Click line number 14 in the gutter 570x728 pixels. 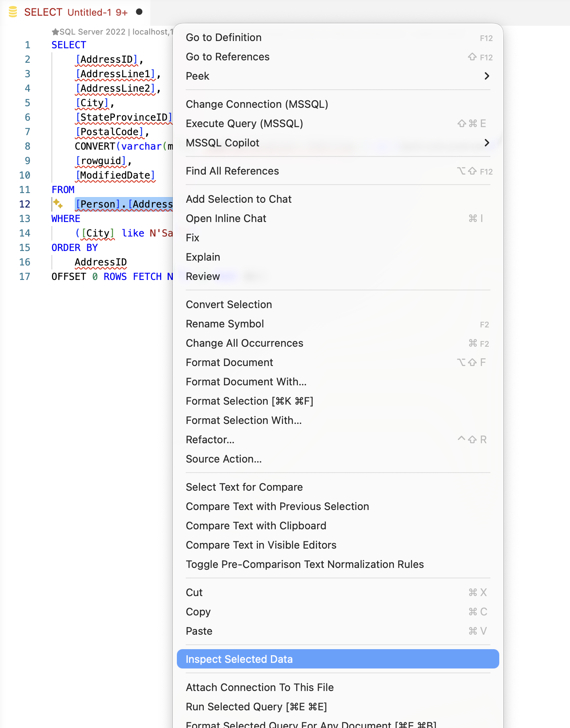point(25,233)
